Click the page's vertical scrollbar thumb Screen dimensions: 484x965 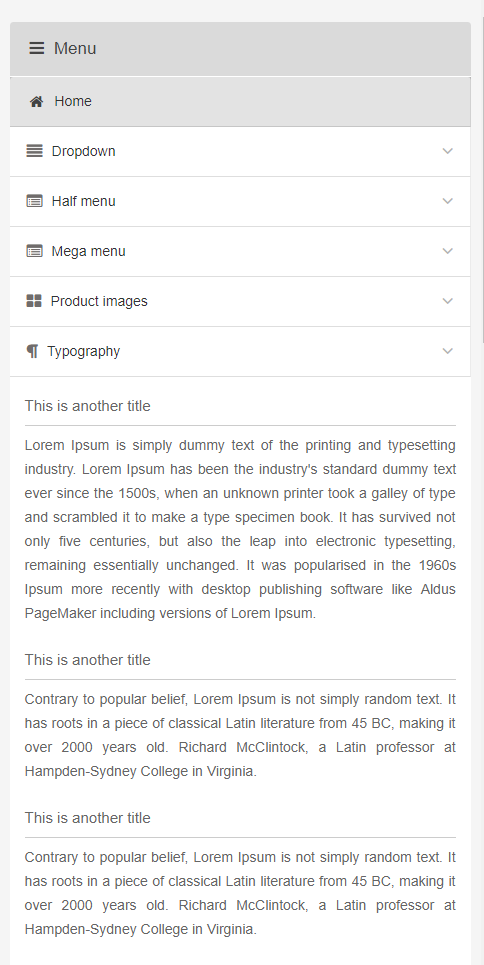pos(483,178)
